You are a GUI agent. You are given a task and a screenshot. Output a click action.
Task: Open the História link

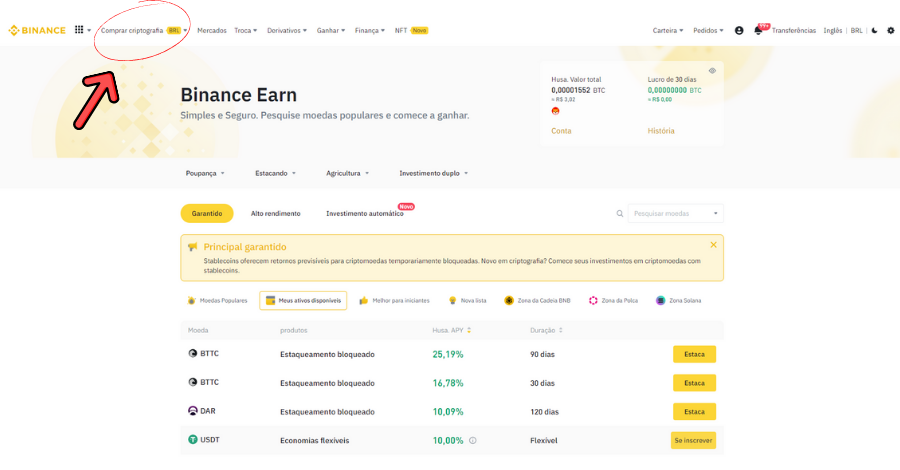(661, 131)
